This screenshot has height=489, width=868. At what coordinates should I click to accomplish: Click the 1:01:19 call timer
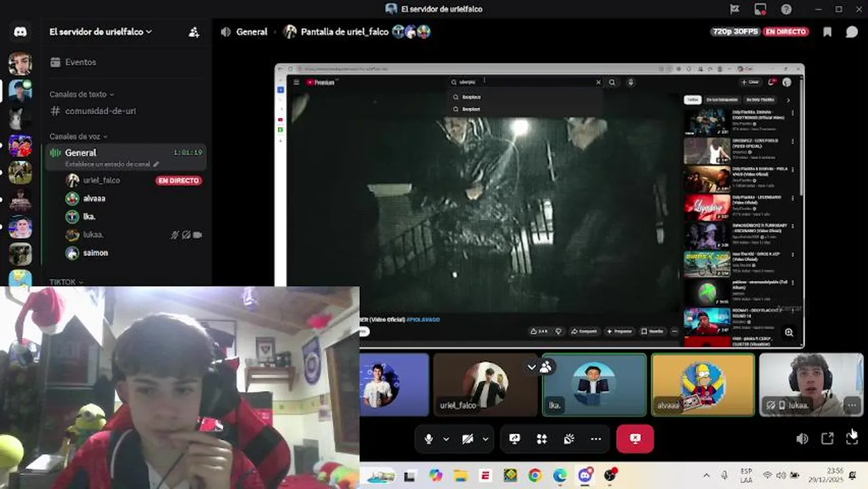[x=187, y=153]
